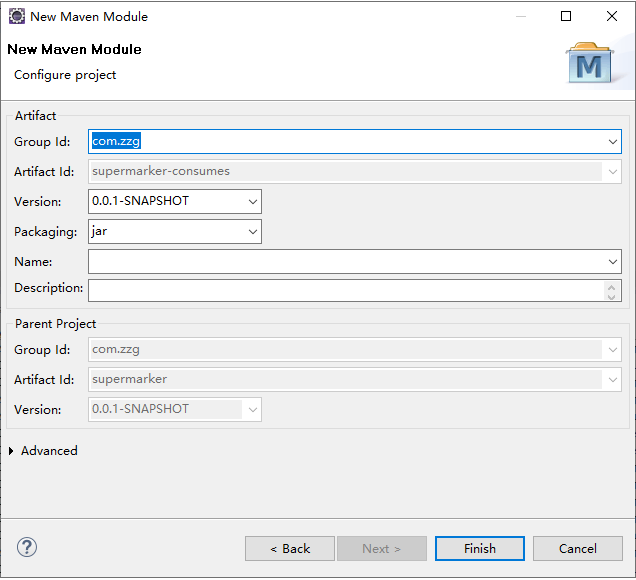Maximize the New Maven Module dialog
The width and height of the screenshot is (636, 580).
tap(566, 16)
